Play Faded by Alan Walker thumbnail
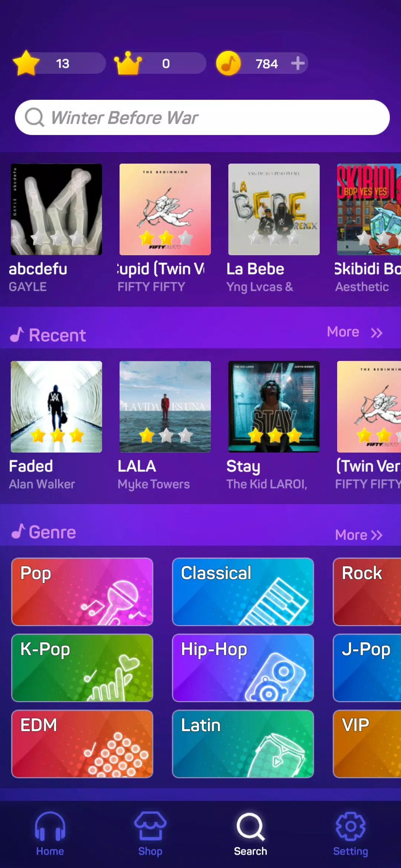 click(x=56, y=407)
